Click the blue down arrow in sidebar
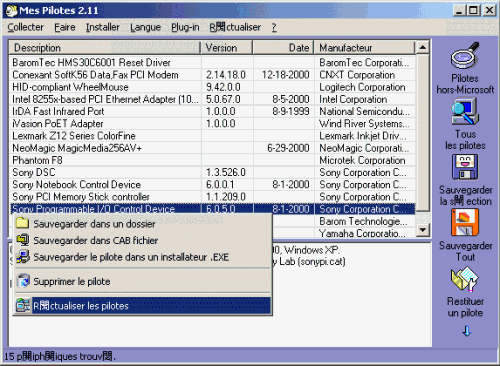The width and height of the screenshot is (500, 366). coord(467,331)
